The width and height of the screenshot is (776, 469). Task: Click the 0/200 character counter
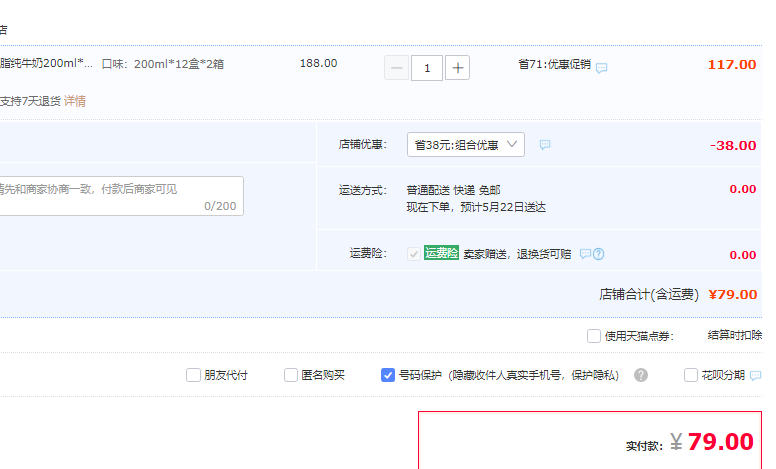(220, 206)
